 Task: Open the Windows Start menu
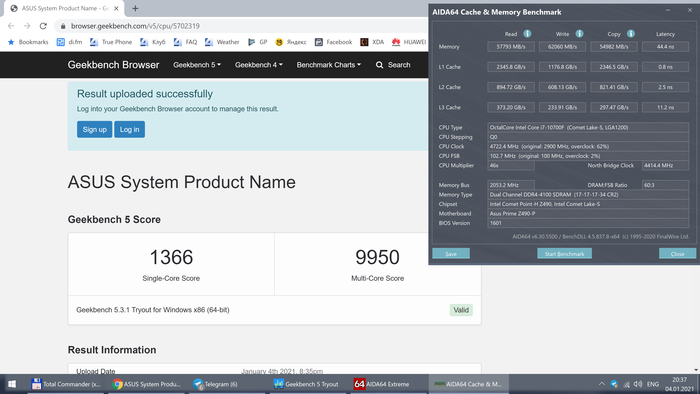click(12, 384)
